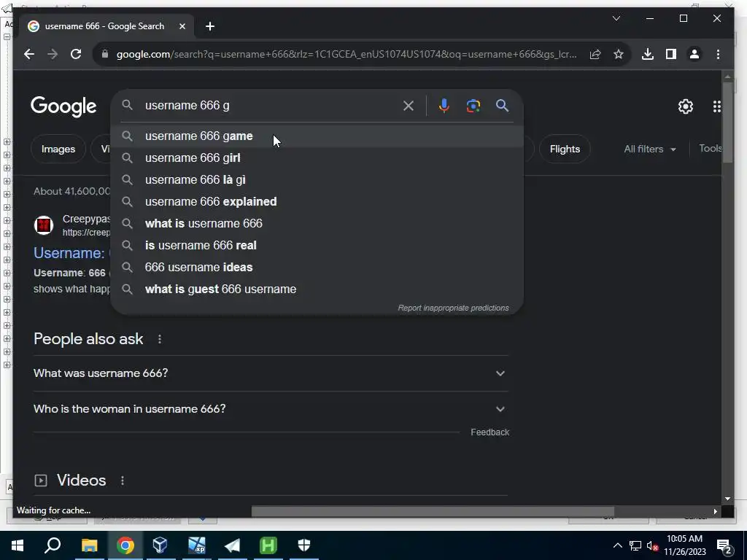Filter results by Images
This screenshot has width=747, height=560.
[58, 149]
